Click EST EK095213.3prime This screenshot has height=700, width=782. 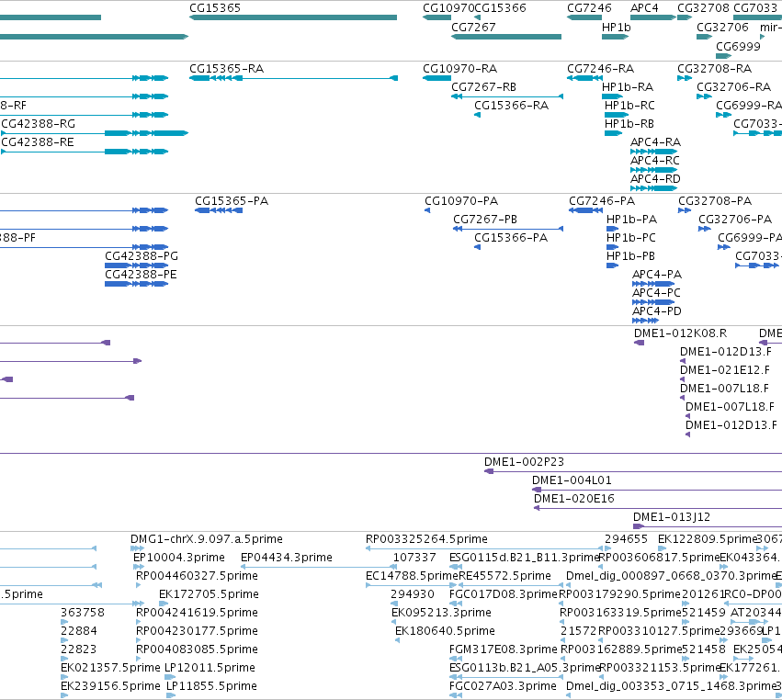coord(441,612)
